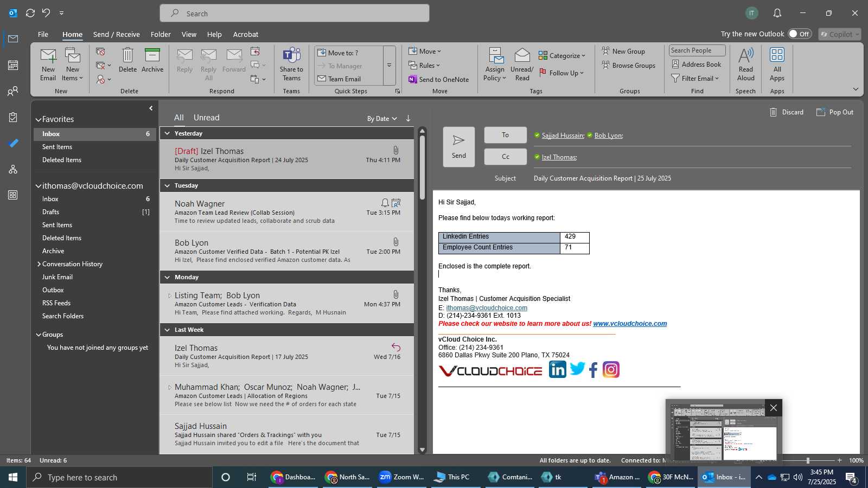Image resolution: width=868 pixels, height=488 pixels.
Task: Open the File menu tab
Action: (43, 34)
